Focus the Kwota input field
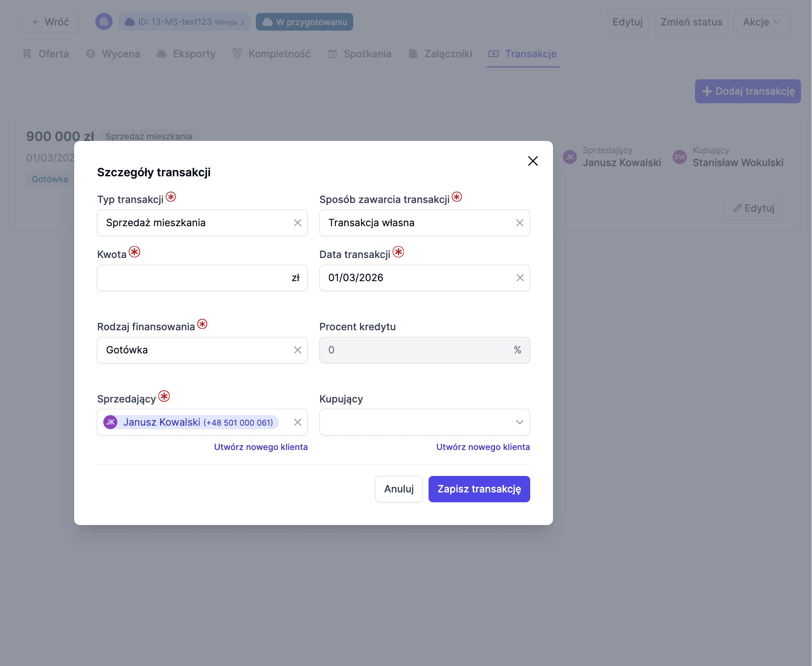Image resolution: width=812 pixels, height=666 pixels. pos(192,278)
